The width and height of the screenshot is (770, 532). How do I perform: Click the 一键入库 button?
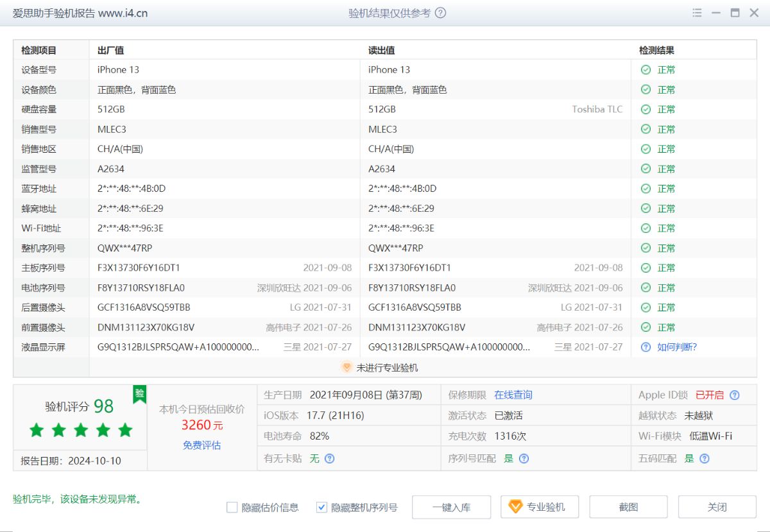point(451,507)
